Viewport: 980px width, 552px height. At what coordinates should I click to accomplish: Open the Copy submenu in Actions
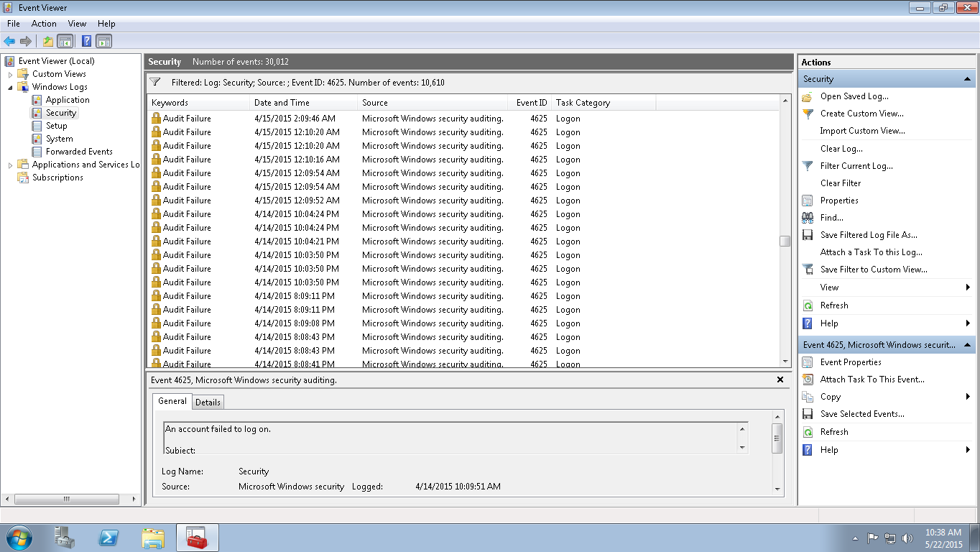(887, 397)
